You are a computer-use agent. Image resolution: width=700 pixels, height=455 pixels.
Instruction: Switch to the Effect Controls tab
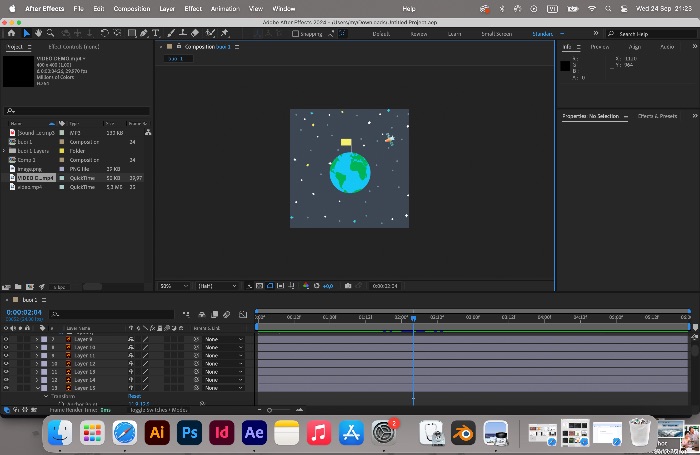tap(74, 46)
